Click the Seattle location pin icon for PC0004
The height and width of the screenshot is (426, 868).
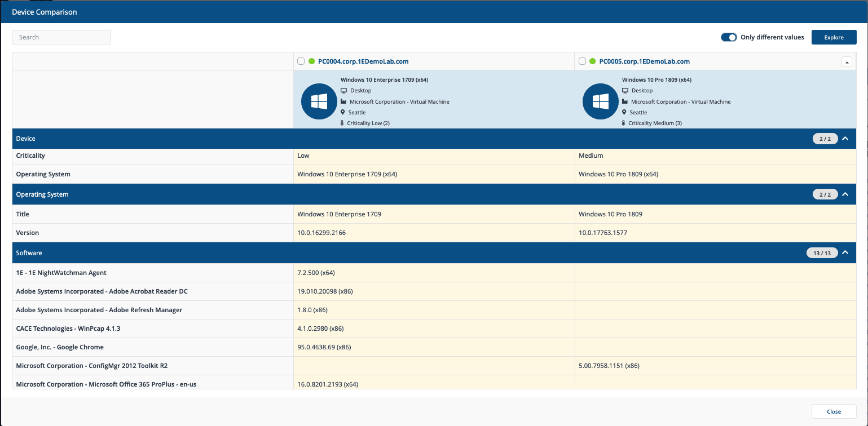[x=342, y=112]
